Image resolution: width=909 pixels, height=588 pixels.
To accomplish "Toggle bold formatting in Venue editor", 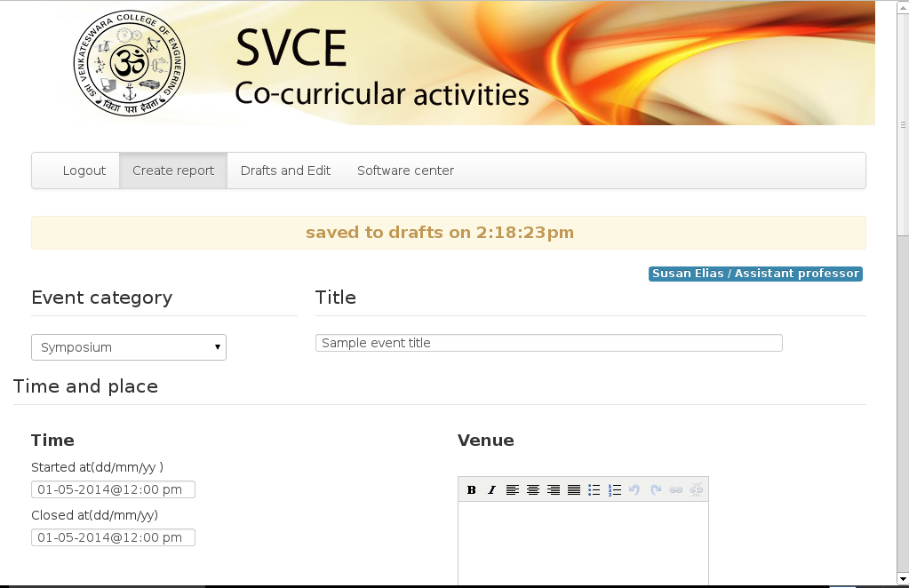I will [471, 489].
